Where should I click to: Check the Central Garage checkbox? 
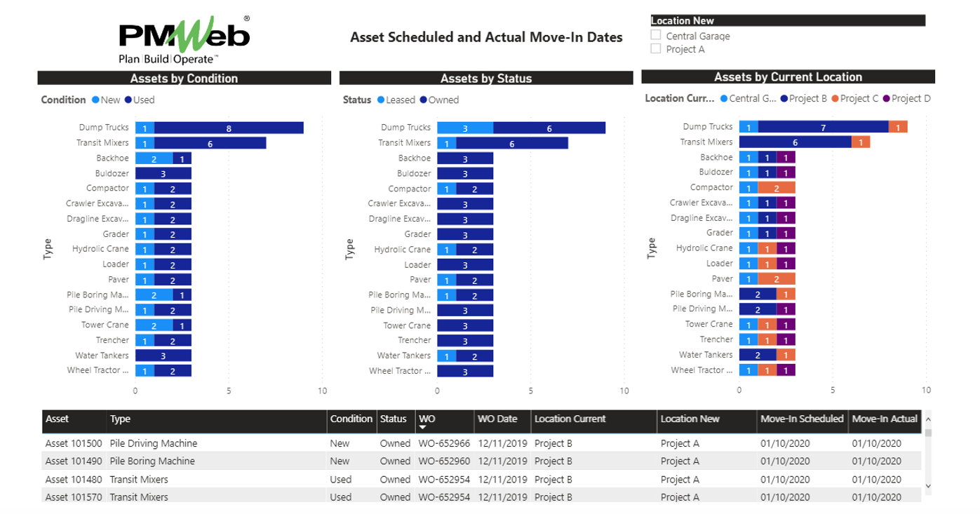pos(657,34)
